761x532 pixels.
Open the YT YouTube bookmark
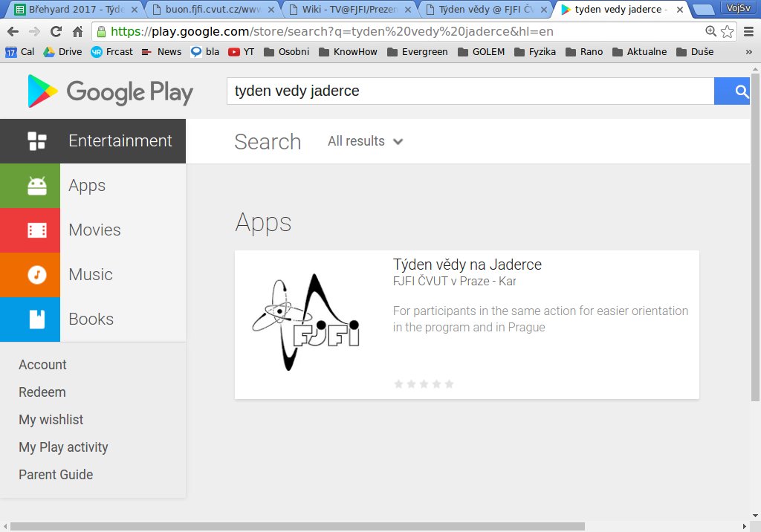(242, 51)
